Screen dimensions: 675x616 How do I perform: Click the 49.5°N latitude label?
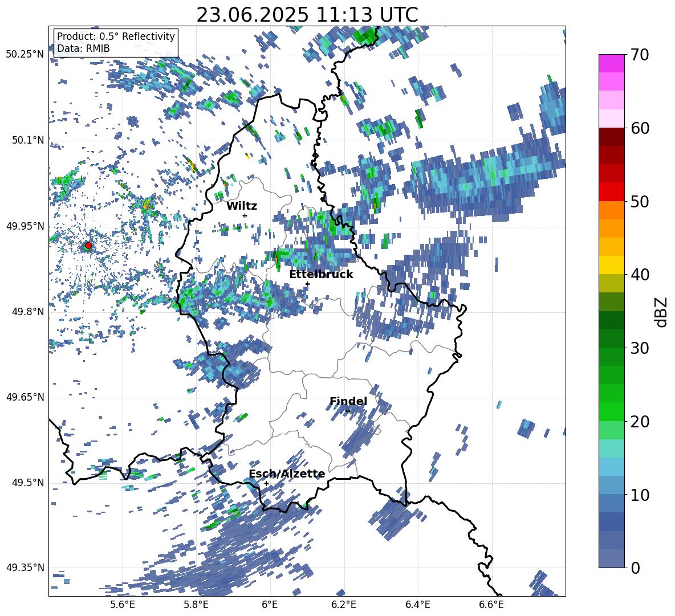pos(28,483)
